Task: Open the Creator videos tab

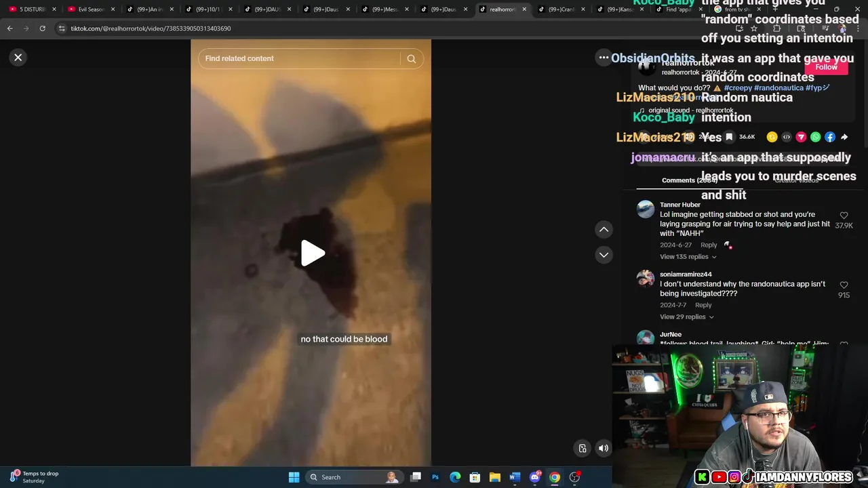Action: [797, 180]
